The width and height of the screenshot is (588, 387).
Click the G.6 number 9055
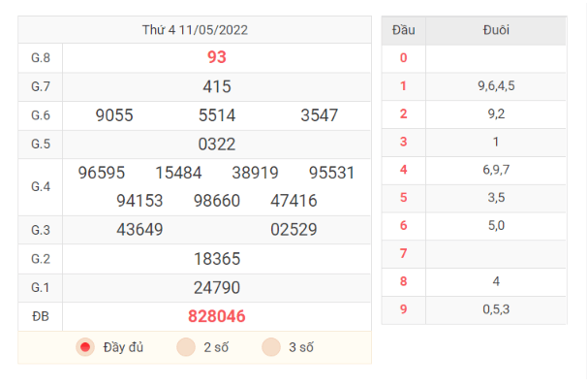point(114,115)
